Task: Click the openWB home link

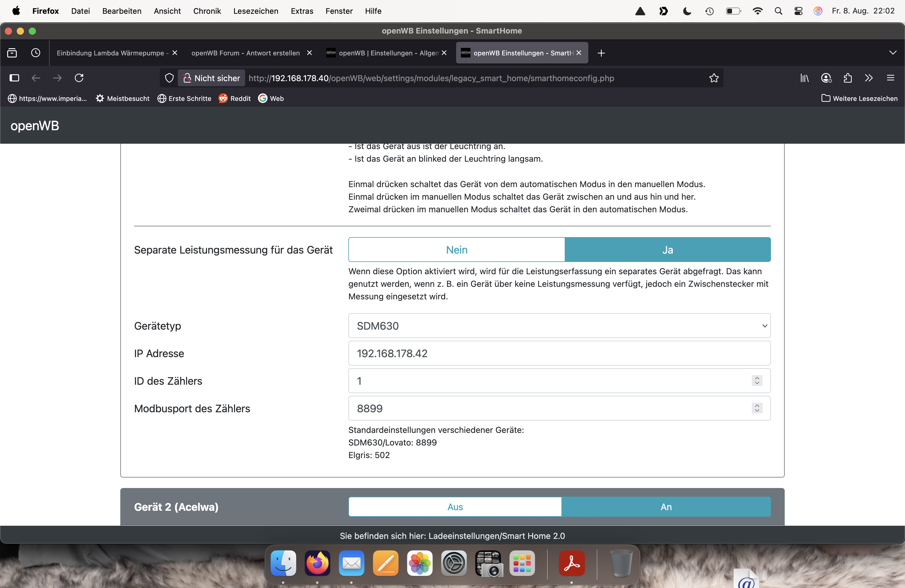Action: coord(35,126)
